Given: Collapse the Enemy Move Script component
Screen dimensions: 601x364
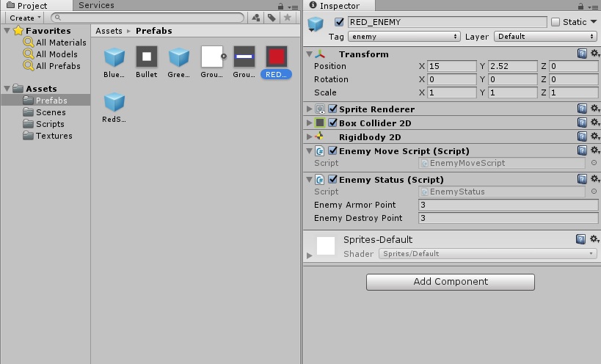Looking at the screenshot, I should (x=310, y=151).
